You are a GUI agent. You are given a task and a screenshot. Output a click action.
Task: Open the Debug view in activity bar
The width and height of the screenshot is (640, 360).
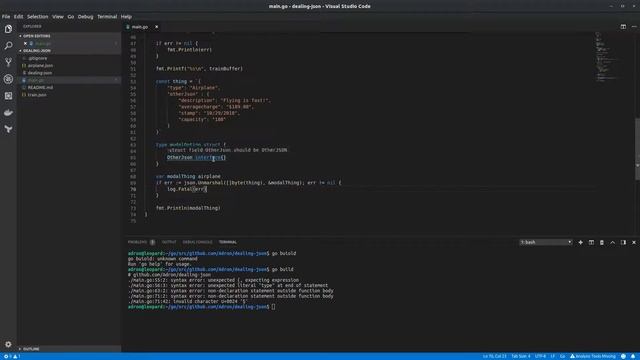click(8, 79)
